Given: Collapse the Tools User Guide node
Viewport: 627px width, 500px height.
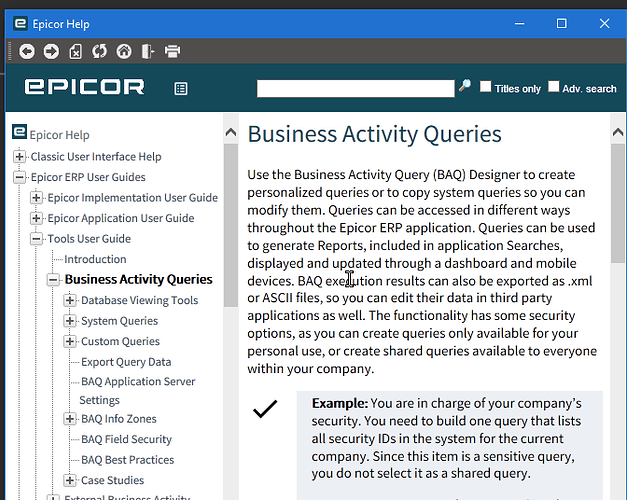Looking at the screenshot, I should [36, 239].
